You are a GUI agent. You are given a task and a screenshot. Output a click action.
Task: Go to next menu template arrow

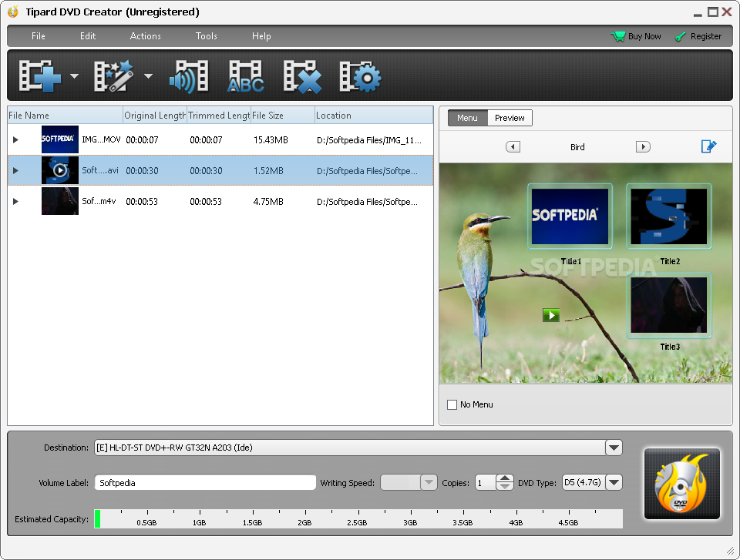[x=643, y=146]
